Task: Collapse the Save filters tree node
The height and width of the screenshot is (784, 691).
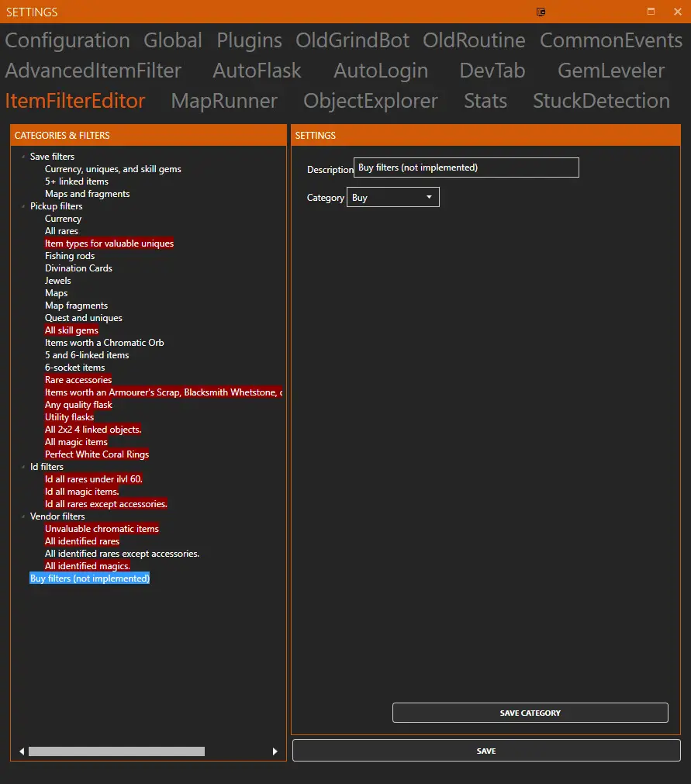Action: coord(23,157)
